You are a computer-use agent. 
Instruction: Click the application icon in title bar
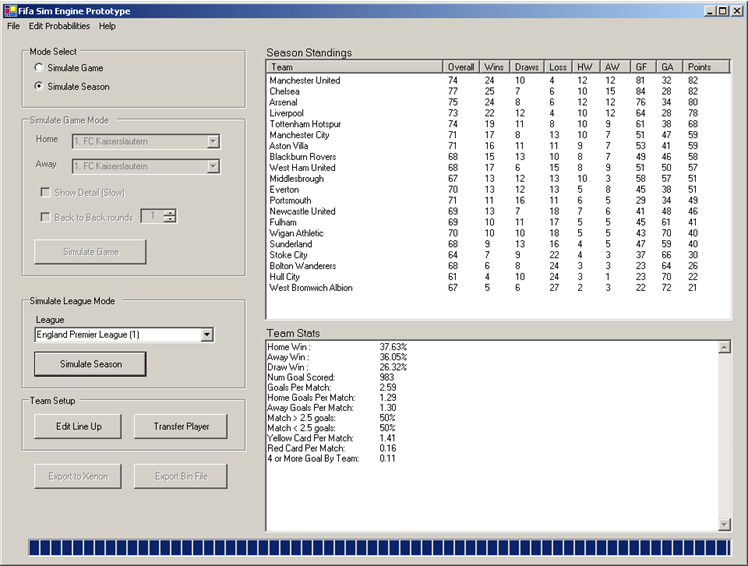tap(10, 10)
